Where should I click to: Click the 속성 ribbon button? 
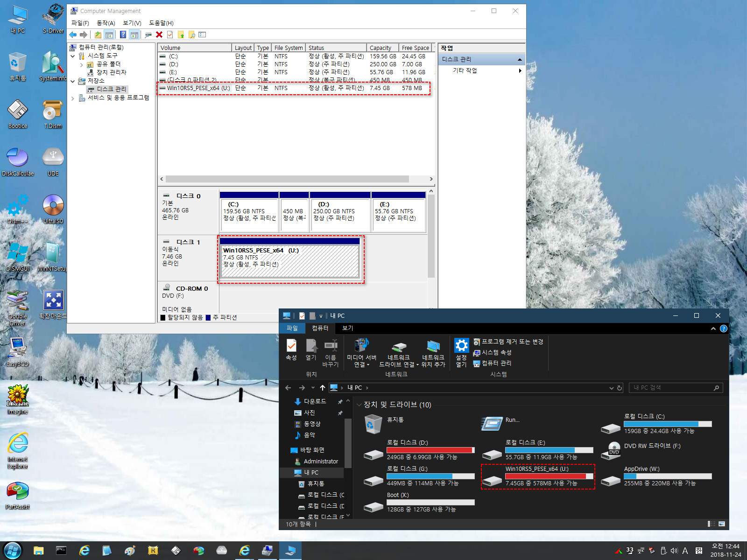(x=291, y=350)
